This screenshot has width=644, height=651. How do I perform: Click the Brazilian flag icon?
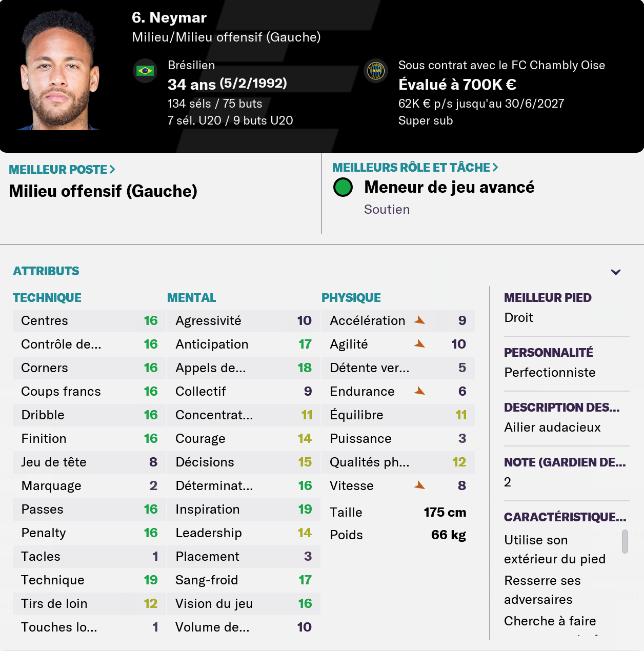coord(145,71)
